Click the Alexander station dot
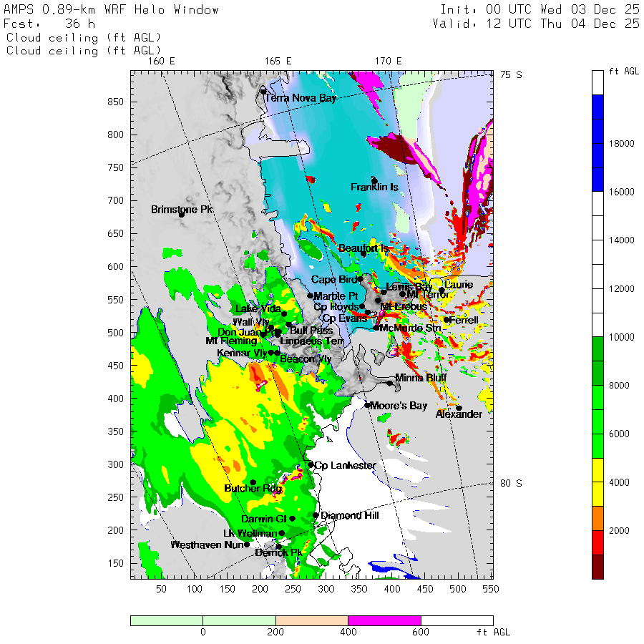 459,408
